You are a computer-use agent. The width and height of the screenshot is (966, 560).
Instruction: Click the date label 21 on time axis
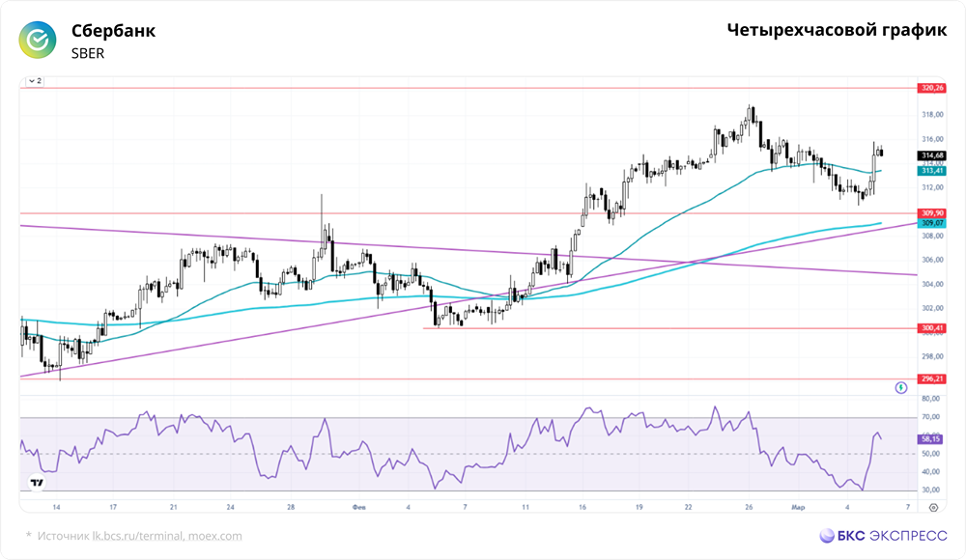173,508
